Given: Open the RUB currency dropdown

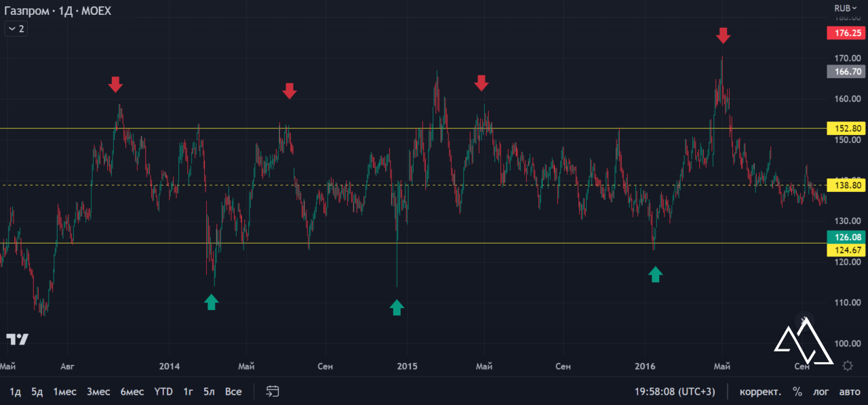Looking at the screenshot, I should click(846, 8).
